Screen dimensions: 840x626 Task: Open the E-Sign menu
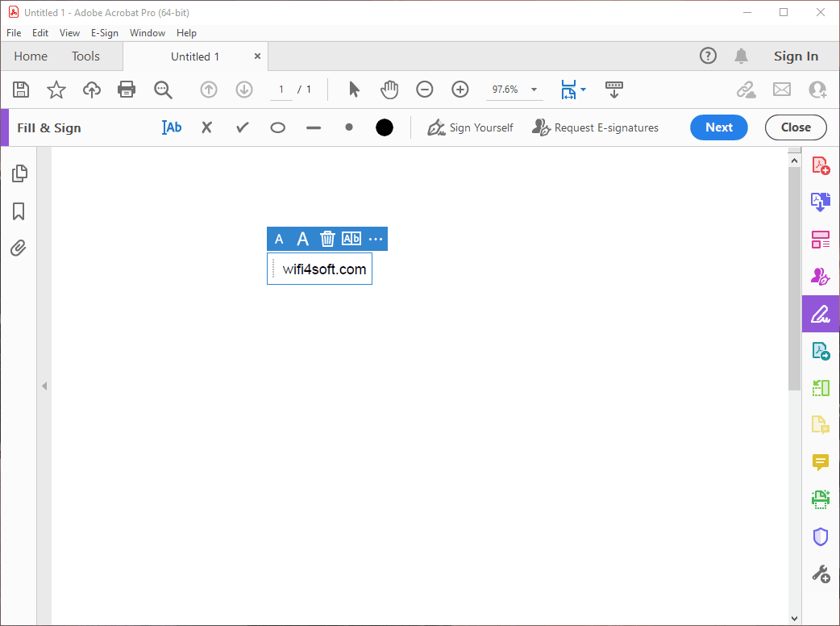pyautogui.click(x=104, y=33)
